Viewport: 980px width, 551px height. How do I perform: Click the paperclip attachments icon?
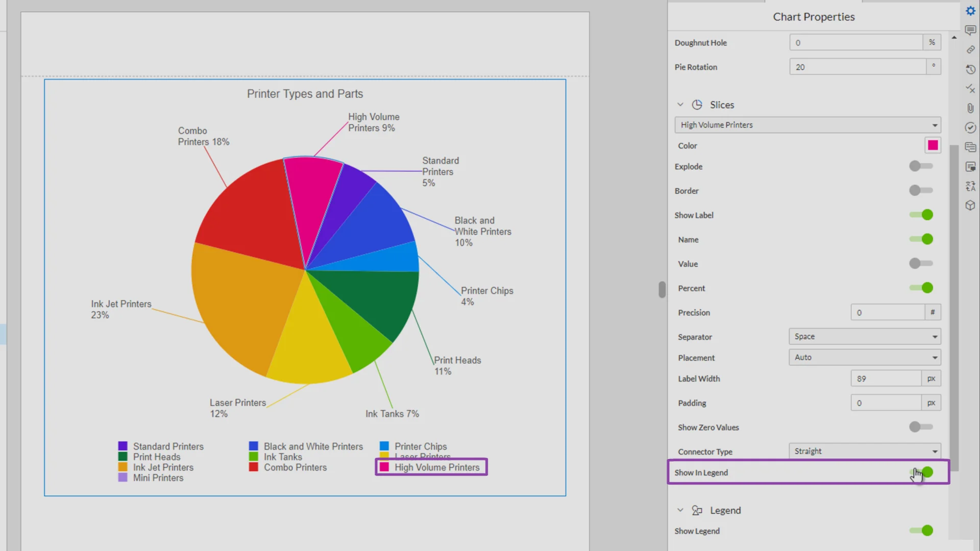point(970,108)
